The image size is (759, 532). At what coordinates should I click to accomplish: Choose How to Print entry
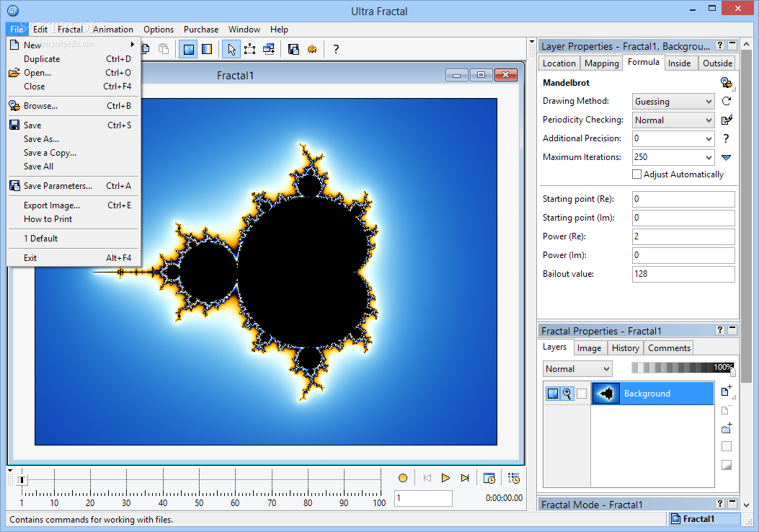(x=74, y=219)
